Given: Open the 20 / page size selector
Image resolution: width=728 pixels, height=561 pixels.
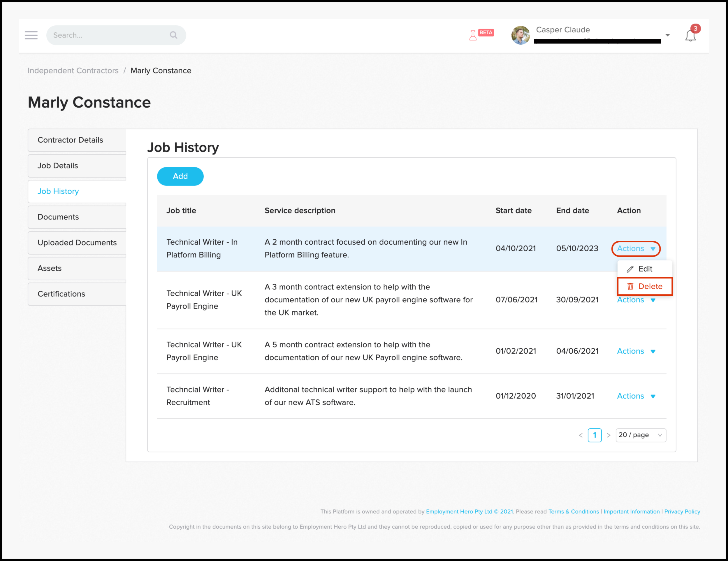Looking at the screenshot, I should [640, 435].
